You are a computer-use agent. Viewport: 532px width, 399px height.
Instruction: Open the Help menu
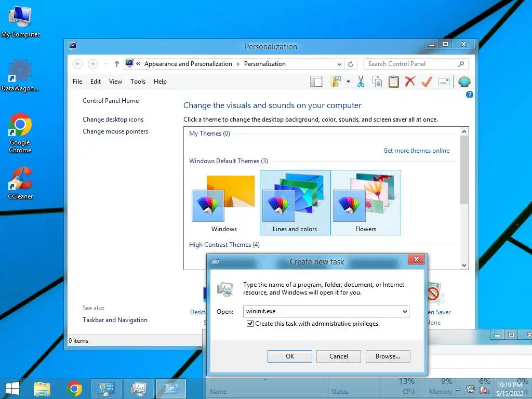click(160, 82)
